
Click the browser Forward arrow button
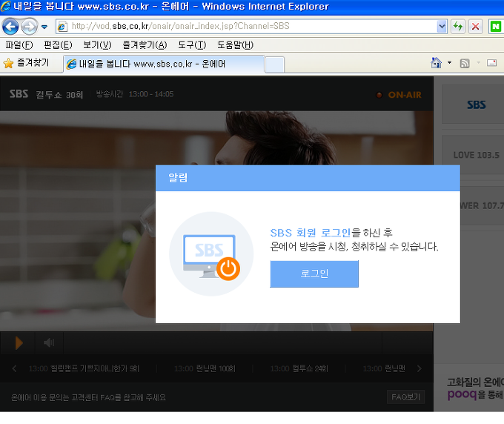tap(29, 27)
